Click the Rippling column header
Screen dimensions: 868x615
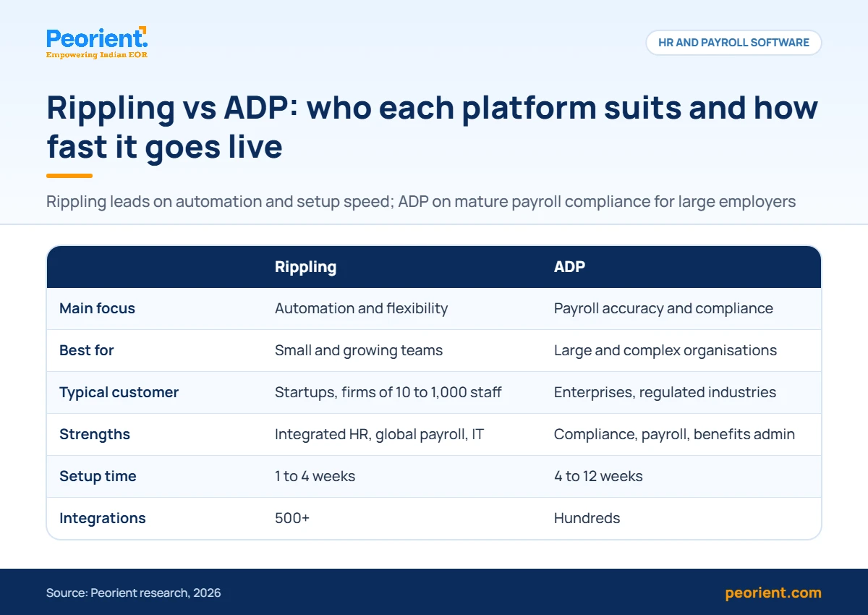(x=305, y=266)
